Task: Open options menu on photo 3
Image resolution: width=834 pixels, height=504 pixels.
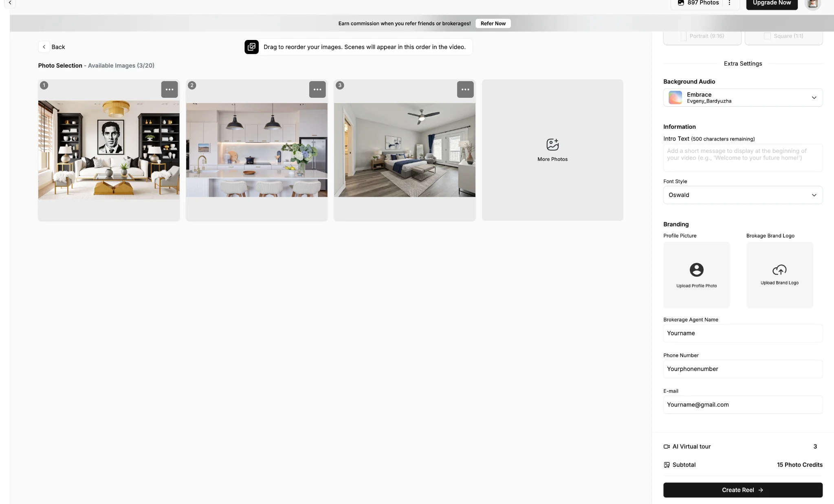Action: (465, 89)
